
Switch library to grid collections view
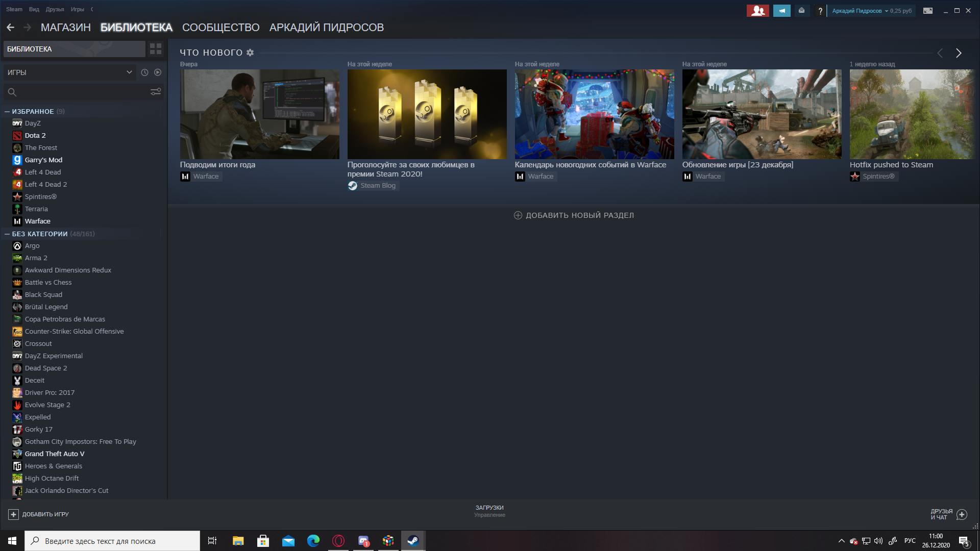pyautogui.click(x=156, y=49)
